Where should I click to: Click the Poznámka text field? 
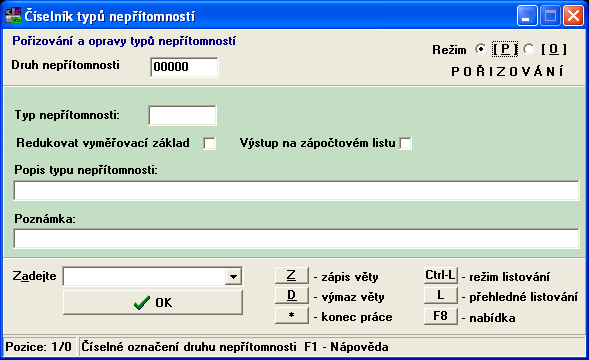(x=297, y=239)
